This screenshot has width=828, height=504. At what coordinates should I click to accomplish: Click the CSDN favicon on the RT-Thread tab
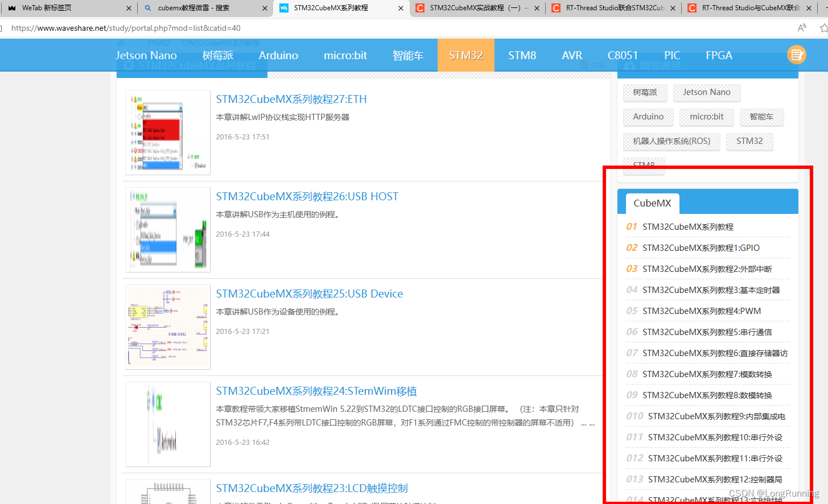[555, 9]
